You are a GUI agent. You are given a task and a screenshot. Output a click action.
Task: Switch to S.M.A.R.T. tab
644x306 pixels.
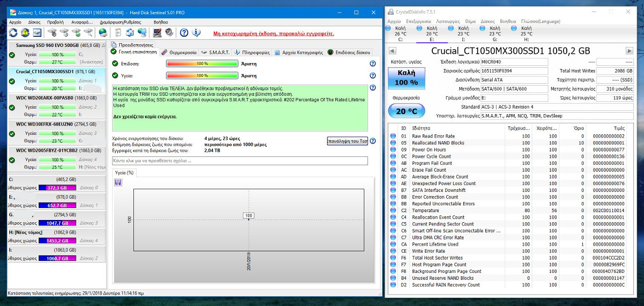pyautogui.click(x=216, y=52)
